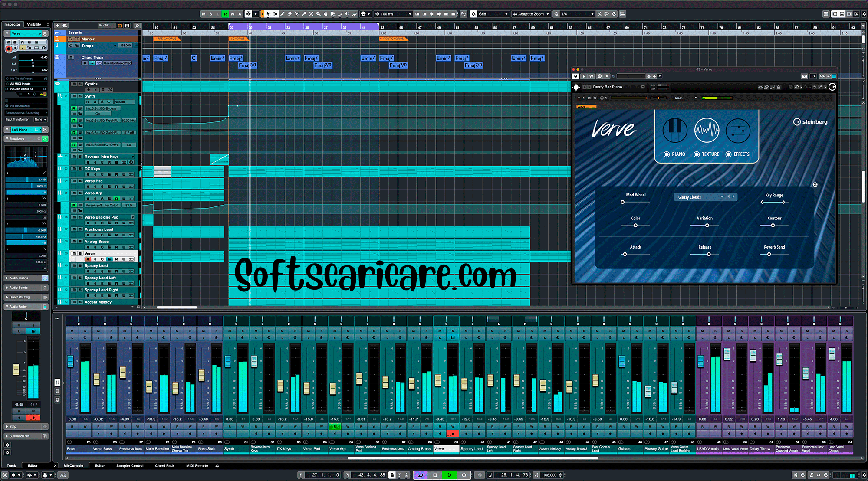Open the Glassy Clouds texture dropdown

(x=705, y=197)
